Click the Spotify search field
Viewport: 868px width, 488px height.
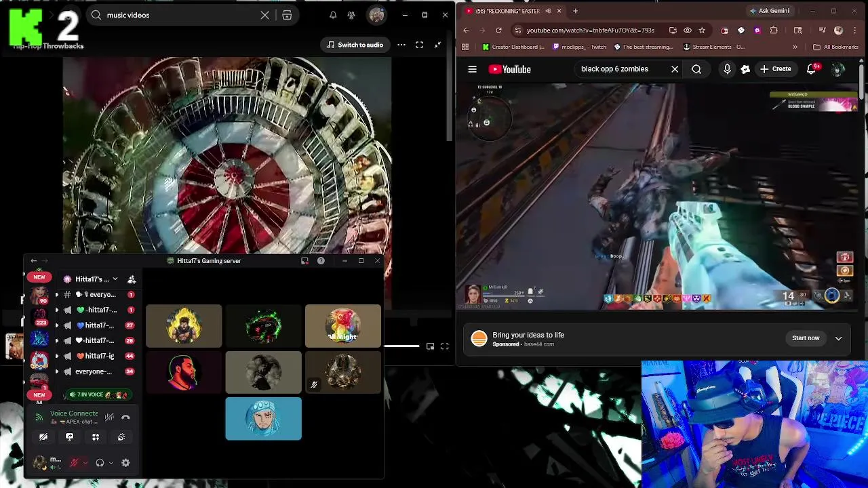(x=180, y=15)
